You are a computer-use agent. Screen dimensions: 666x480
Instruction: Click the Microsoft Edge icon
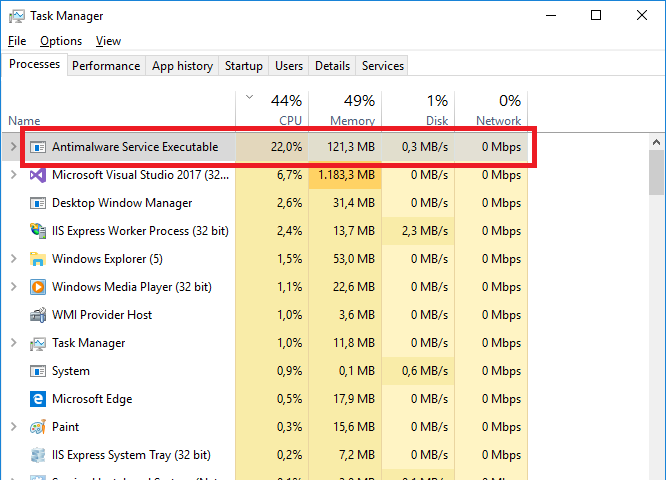click(x=38, y=399)
